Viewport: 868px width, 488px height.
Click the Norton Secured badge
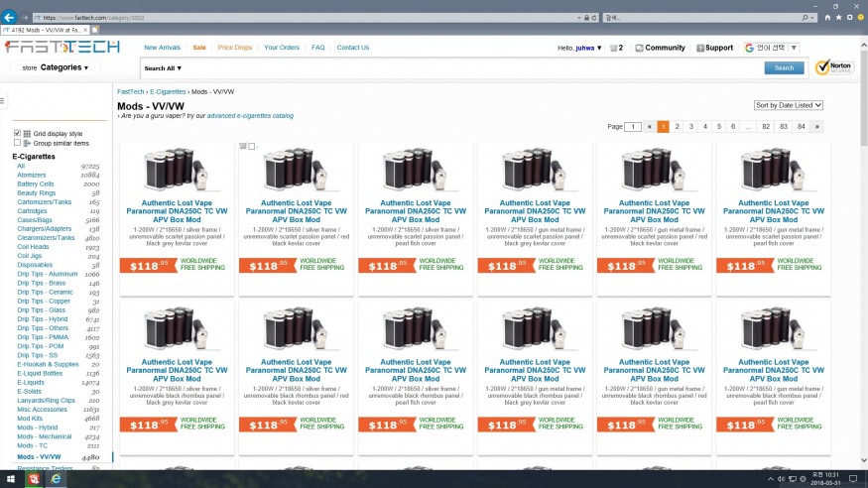(x=833, y=67)
